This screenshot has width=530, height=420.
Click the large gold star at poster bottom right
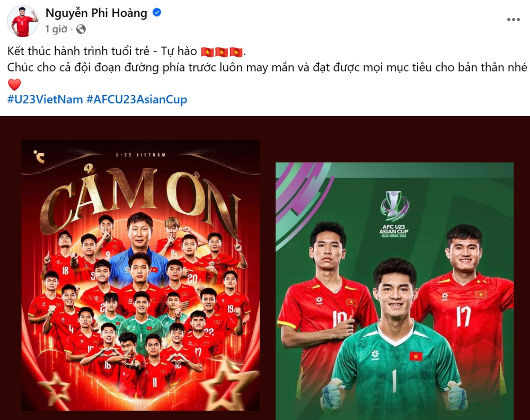pos(227,386)
